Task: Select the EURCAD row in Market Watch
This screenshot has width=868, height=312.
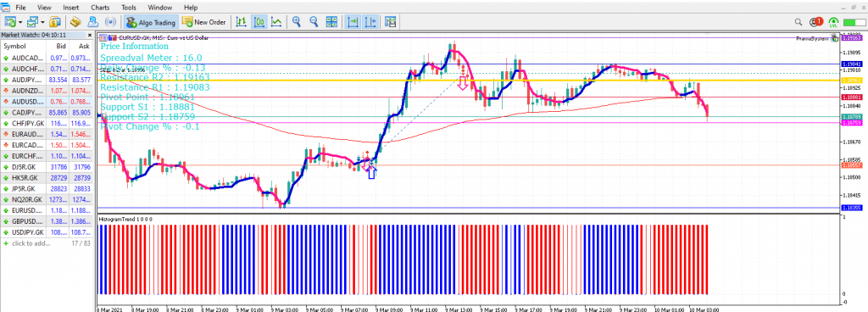Action: 47,145
